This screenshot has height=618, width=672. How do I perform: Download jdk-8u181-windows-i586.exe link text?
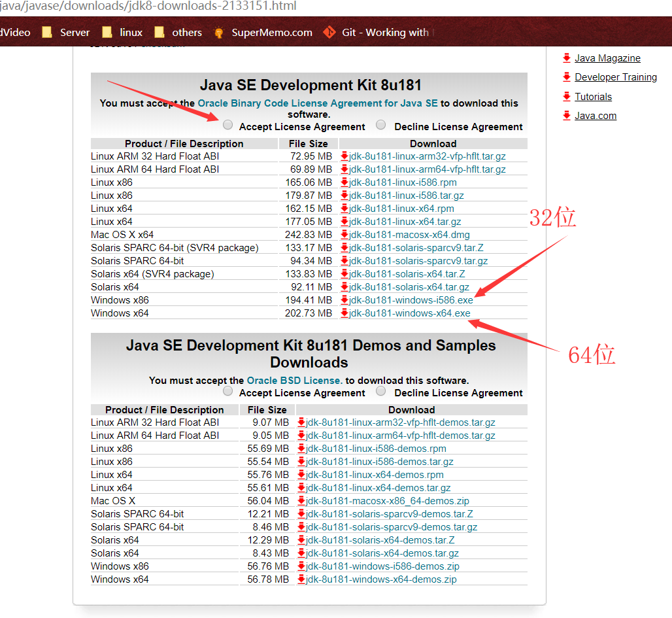tap(411, 300)
